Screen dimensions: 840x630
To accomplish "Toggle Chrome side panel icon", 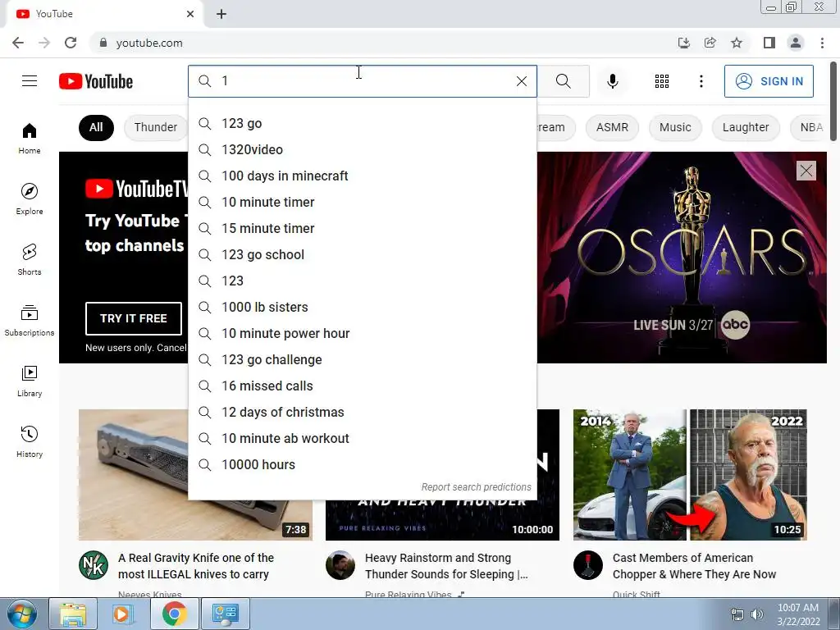I will point(769,43).
